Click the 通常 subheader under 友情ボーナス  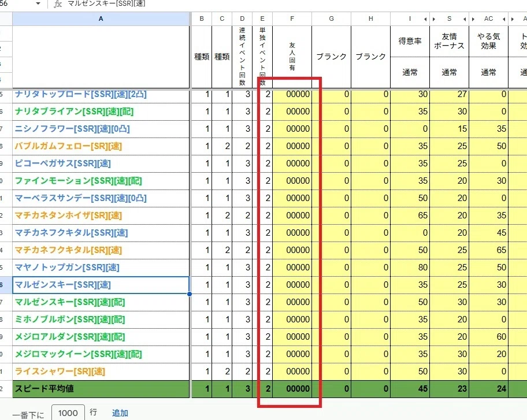point(450,73)
